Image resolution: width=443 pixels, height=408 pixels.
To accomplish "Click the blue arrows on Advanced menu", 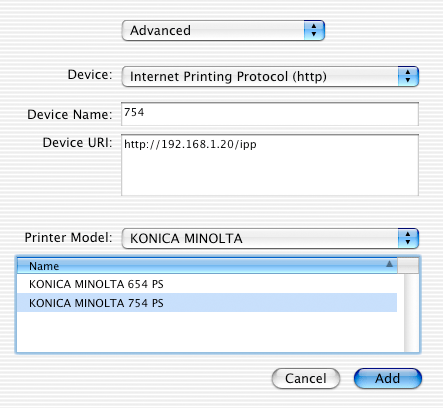I will click(314, 31).
